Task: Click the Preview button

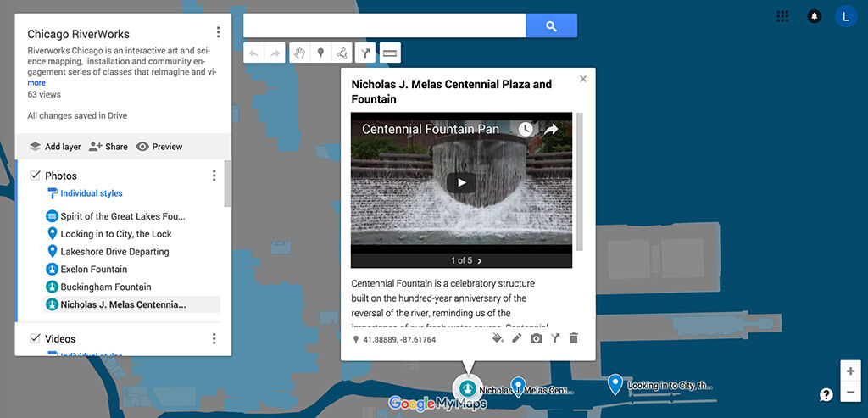Action: click(x=159, y=147)
